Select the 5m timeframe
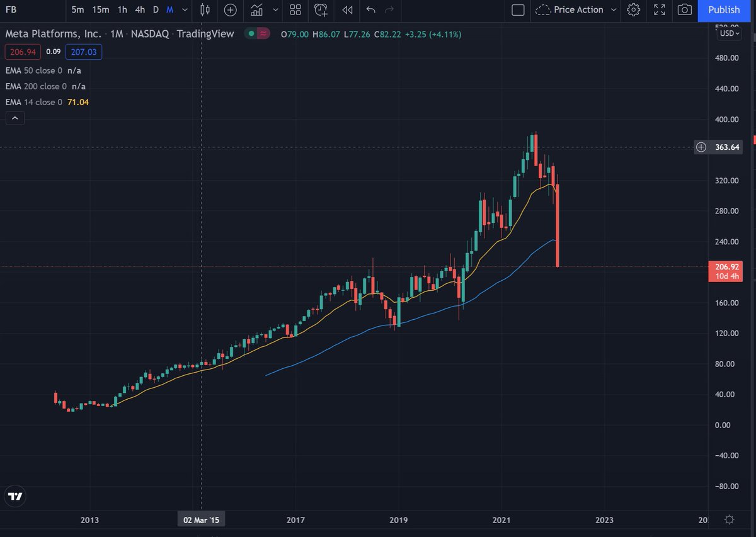The height and width of the screenshot is (537, 756). (x=77, y=9)
